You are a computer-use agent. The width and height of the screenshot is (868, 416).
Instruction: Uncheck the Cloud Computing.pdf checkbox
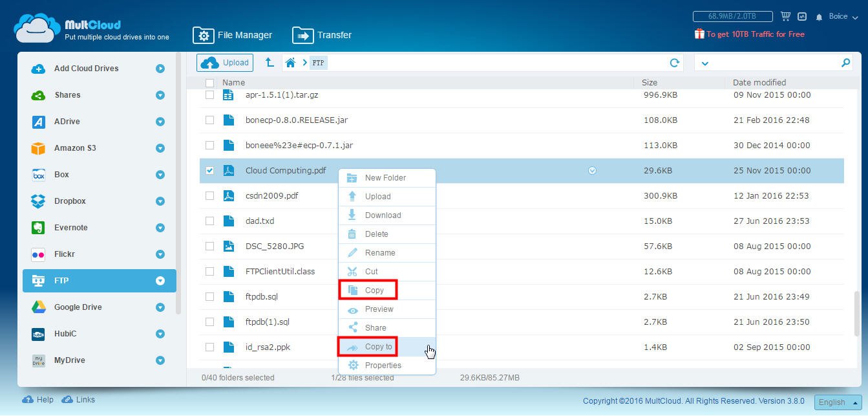[x=209, y=170]
